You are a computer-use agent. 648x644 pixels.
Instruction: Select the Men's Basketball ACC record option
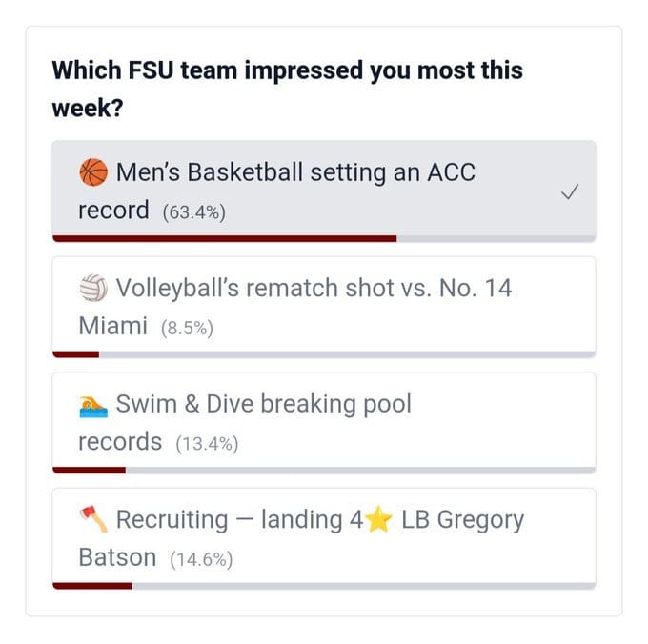tap(295, 174)
